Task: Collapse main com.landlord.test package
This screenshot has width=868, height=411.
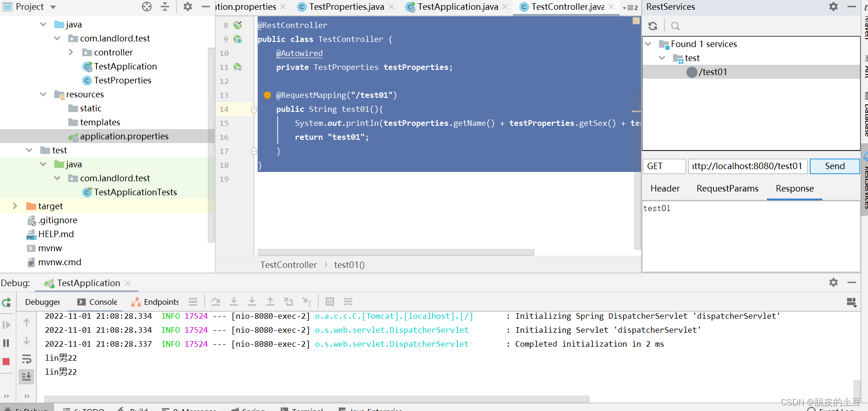Action: [57, 38]
